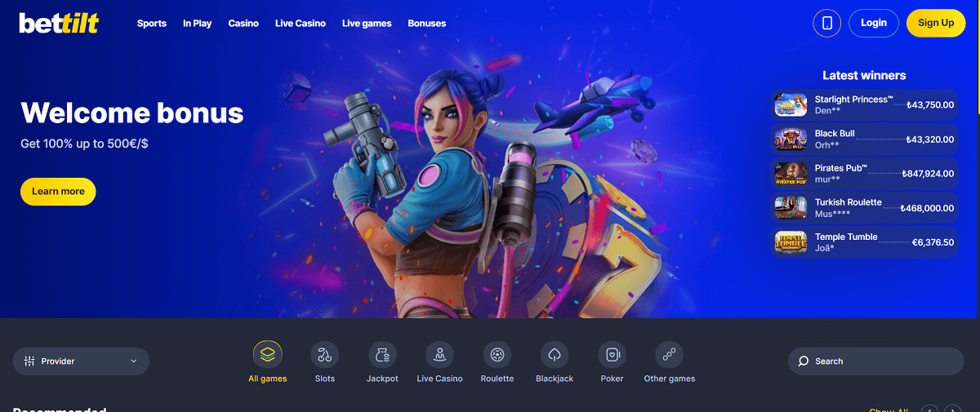Click the Pirates Pub™ winner name
980x412 pixels.
click(841, 168)
